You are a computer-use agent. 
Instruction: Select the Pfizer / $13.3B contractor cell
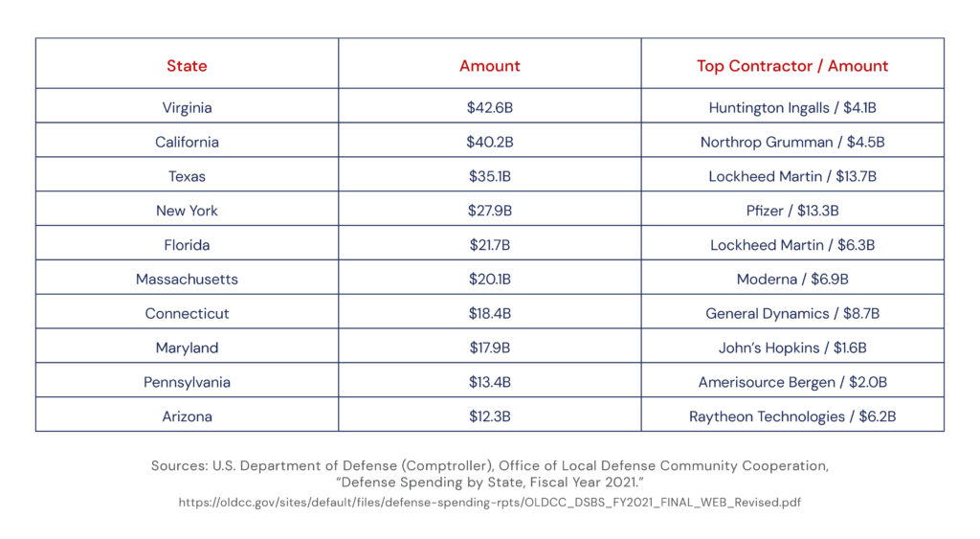791,211
